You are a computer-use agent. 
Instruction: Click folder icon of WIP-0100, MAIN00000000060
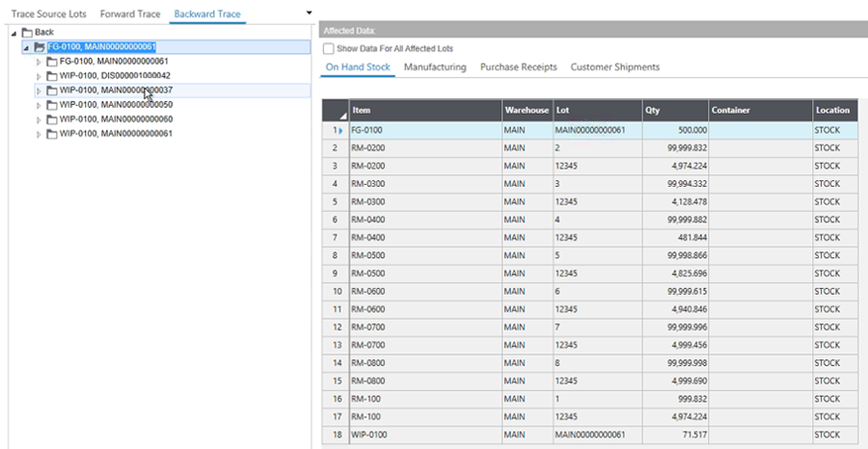[52, 119]
